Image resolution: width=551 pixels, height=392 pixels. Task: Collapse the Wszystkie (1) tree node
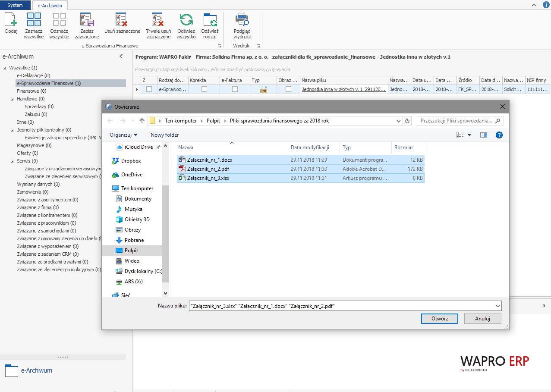[x=5, y=68]
